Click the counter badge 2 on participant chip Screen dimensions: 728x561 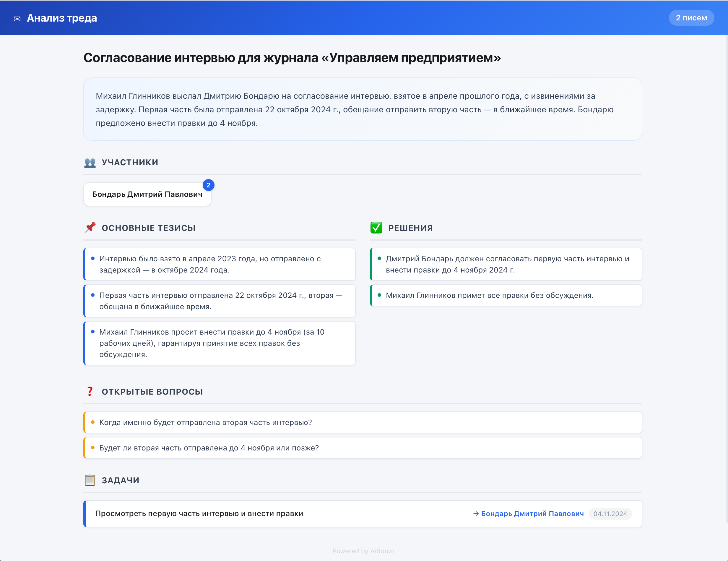(x=209, y=185)
